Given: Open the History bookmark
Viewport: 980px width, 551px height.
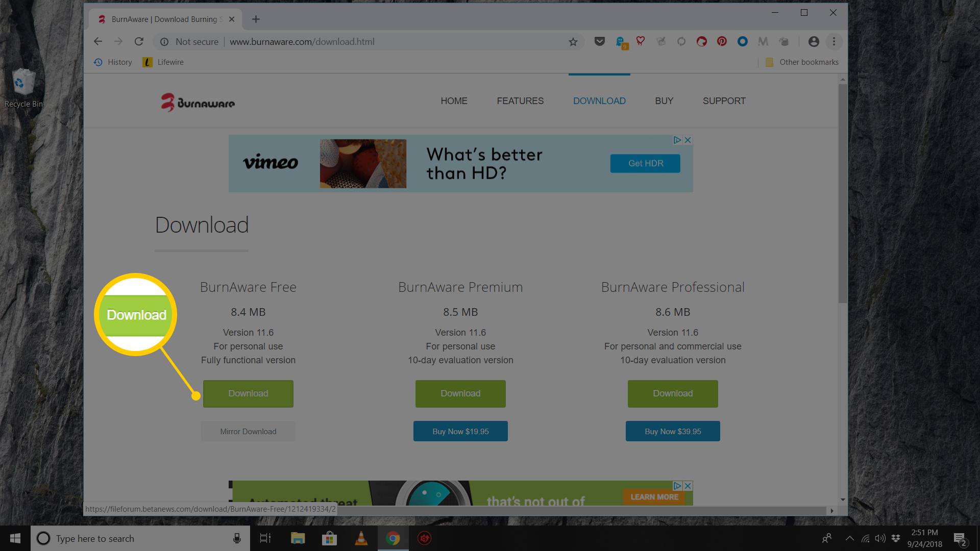Looking at the screenshot, I should [113, 62].
